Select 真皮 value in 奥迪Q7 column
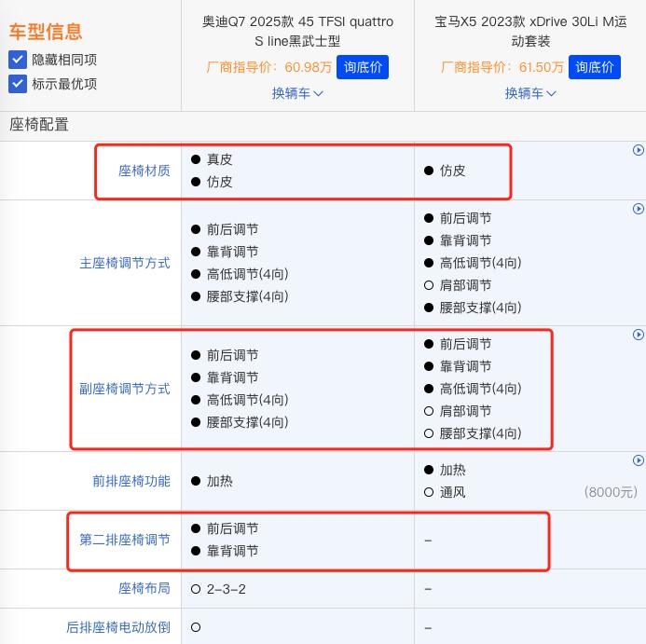 (220, 159)
